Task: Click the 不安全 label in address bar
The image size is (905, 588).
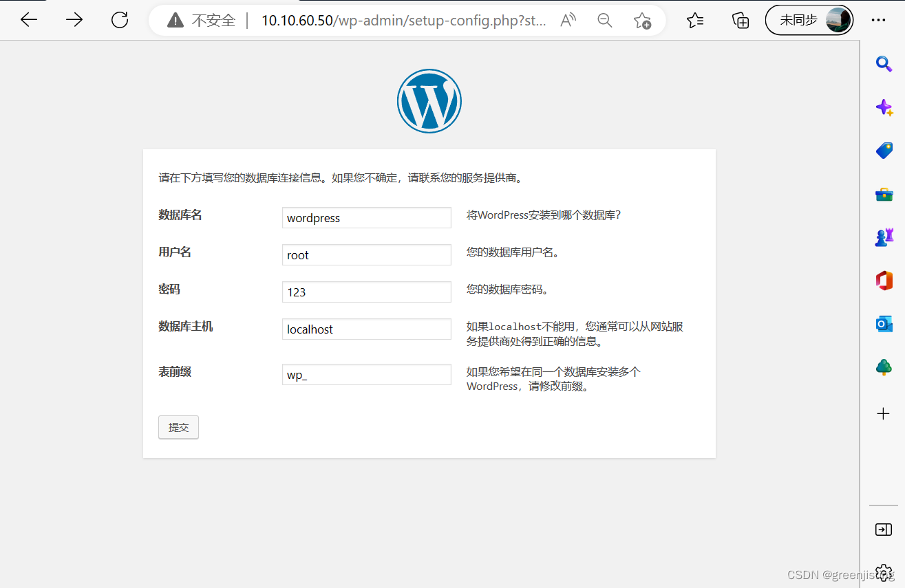Action: (x=213, y=21)
